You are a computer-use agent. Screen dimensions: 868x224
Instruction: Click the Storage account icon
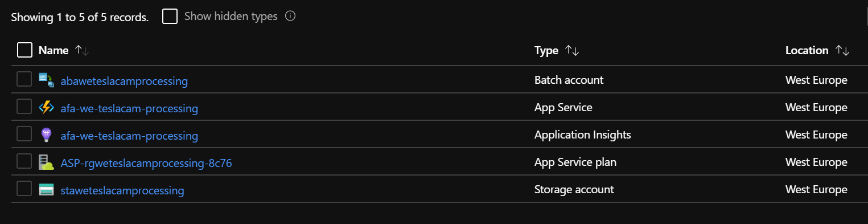coord(46,190)
